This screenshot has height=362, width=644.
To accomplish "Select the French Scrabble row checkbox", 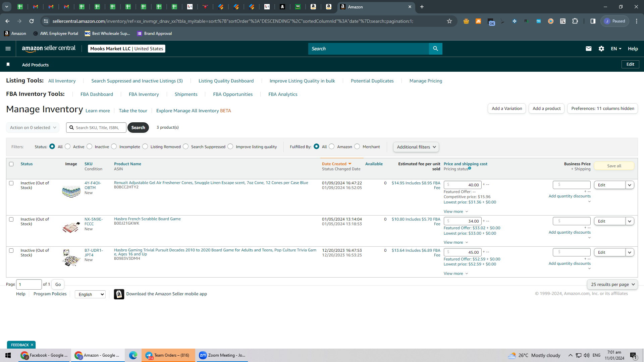I will [11, 220].
